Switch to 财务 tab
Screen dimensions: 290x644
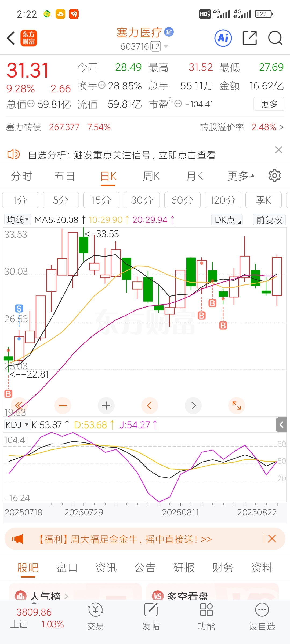(x=223, y=567)
